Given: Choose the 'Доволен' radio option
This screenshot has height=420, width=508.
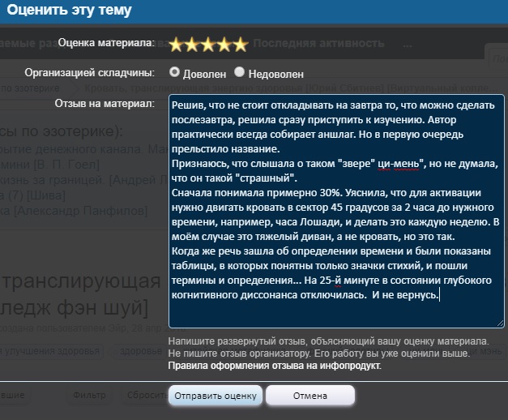Looking at the screenshot, I should click(x=174, y=72).
